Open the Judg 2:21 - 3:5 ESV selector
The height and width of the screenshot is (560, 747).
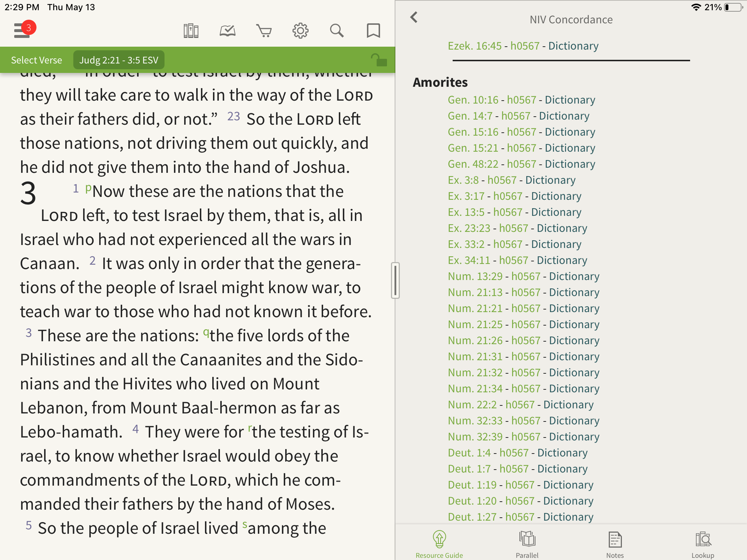119,60
